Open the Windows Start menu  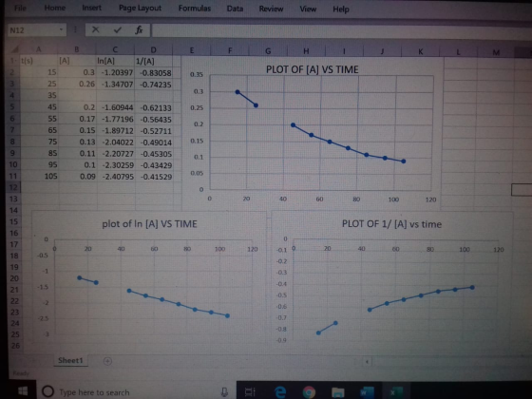tap(23, 391)
